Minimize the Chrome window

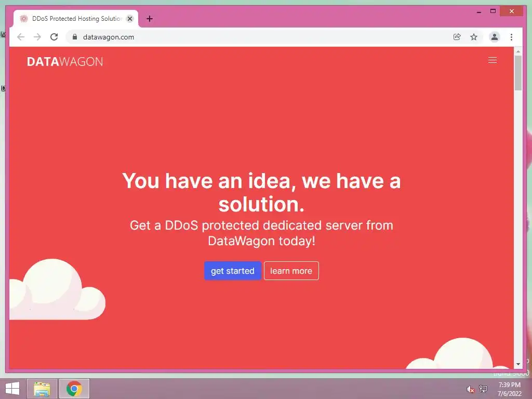(478, 11)
